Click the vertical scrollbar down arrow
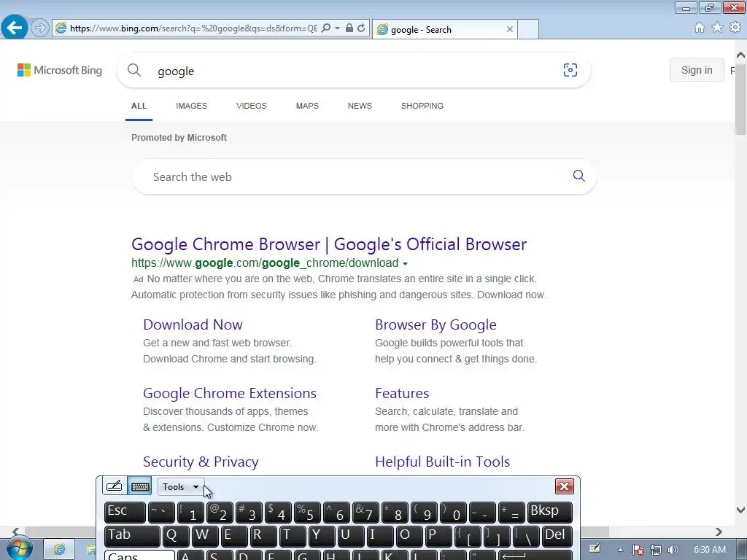This screenshot has width=747, height=560. [x=740, y=510]
